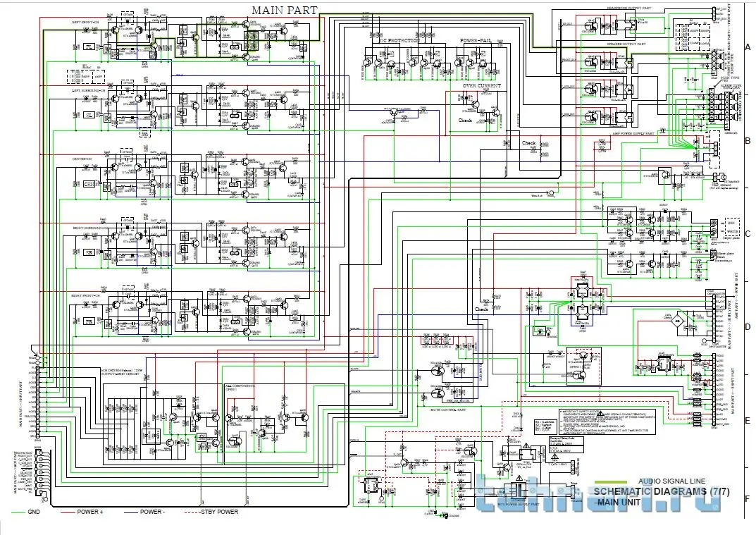This screenshot has width=756, height=535.
Task: Click grid row letter "D" on the right margin
Action: 748,327
